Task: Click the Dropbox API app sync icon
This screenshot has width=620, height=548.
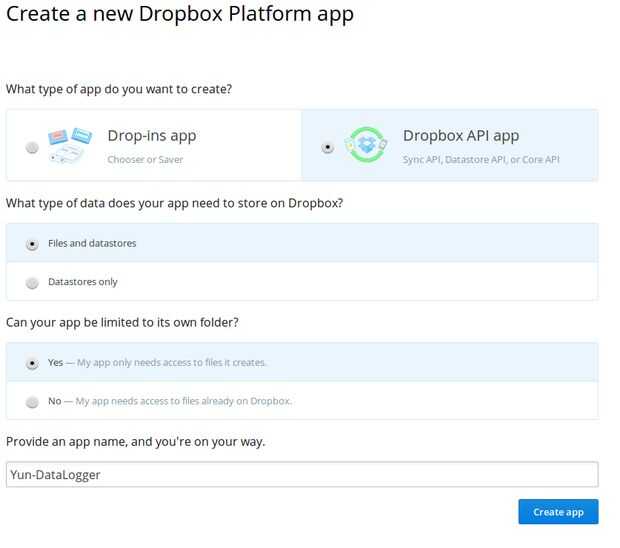Action: tap(364, 145)
